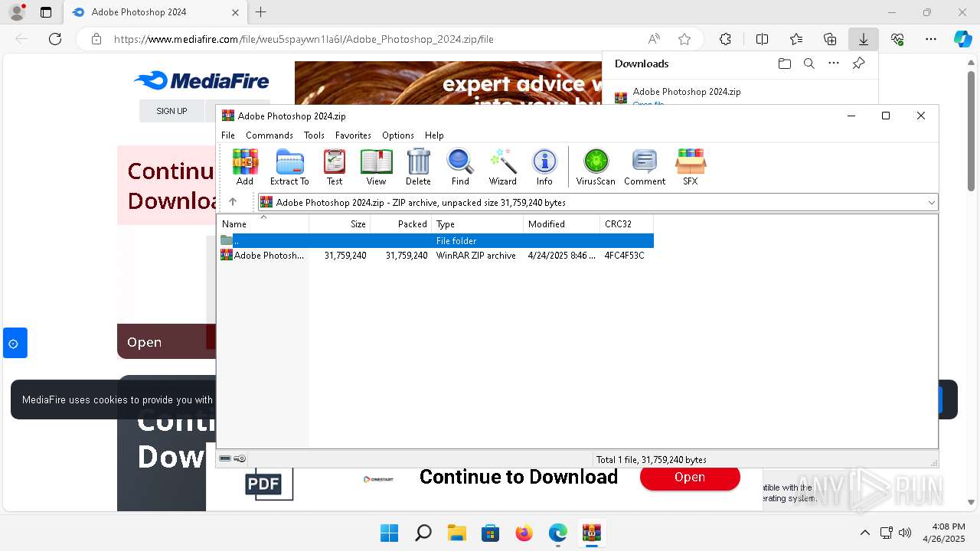
Task: Click the red Open button in bottom ad
Action: coord(689,477)
